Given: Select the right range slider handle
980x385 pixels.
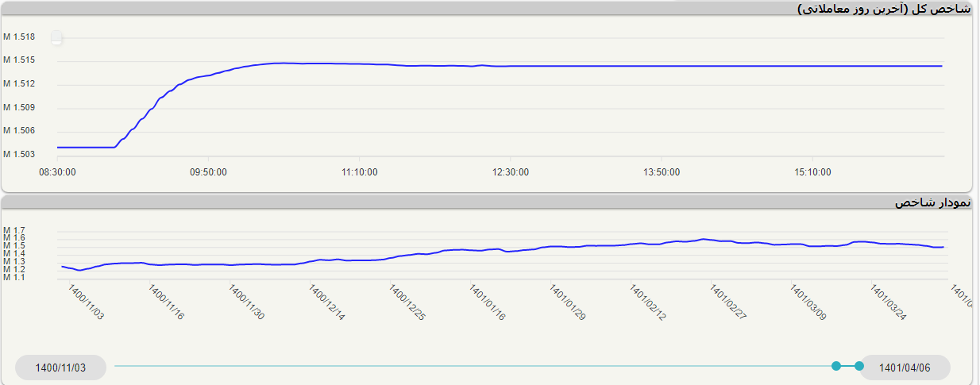Looking at the screenshot, I should pyautogui.click(x=859, y=366).
